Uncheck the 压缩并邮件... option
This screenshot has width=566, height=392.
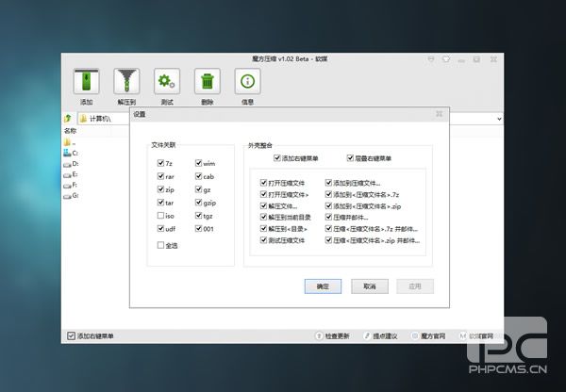tap(329, 217)
